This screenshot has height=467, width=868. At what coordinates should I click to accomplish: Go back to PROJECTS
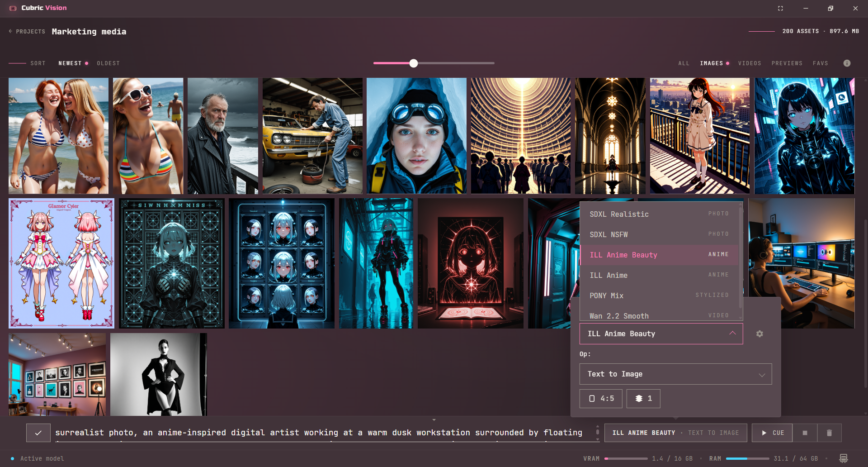[x=27, y=32]
